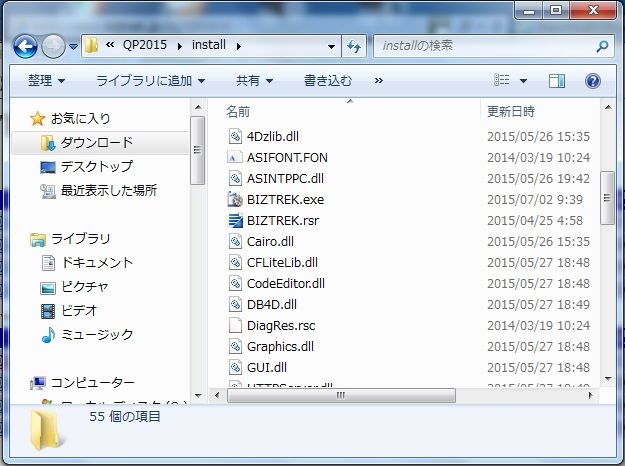This screenshot has width=625, height=466.
Task: Click the date 2015/04/25 4:58
Action: [535, 220]
